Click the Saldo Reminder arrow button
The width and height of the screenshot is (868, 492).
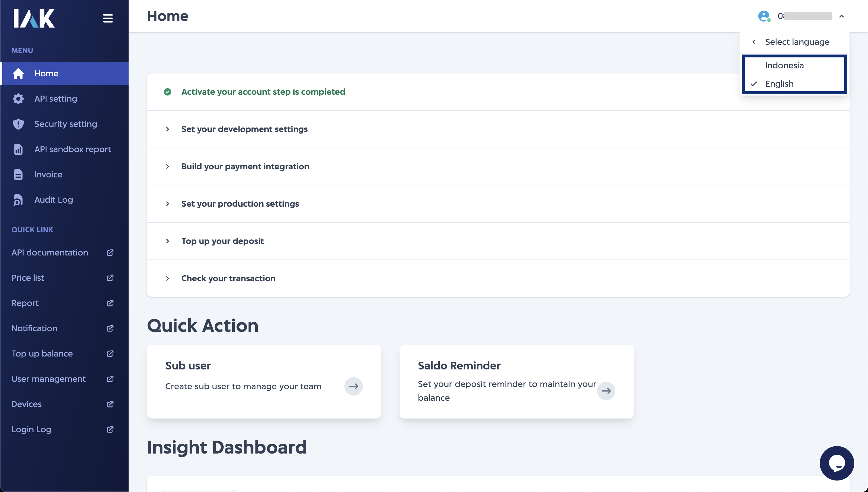pyautogui.click(x=606, y=391)
